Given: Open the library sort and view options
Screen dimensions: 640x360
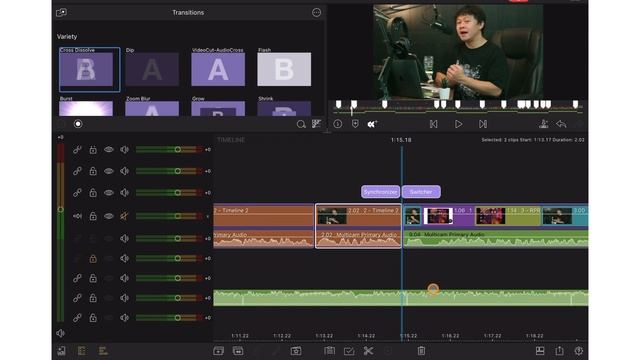Looking at the screenshot, I should point(316,124).
